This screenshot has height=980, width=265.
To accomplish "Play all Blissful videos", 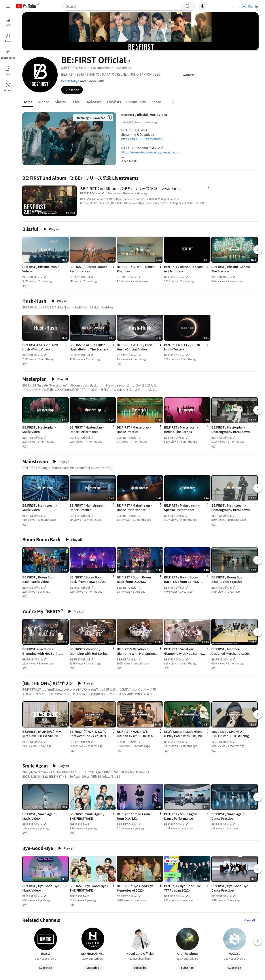I will click(x=51, y=229).
